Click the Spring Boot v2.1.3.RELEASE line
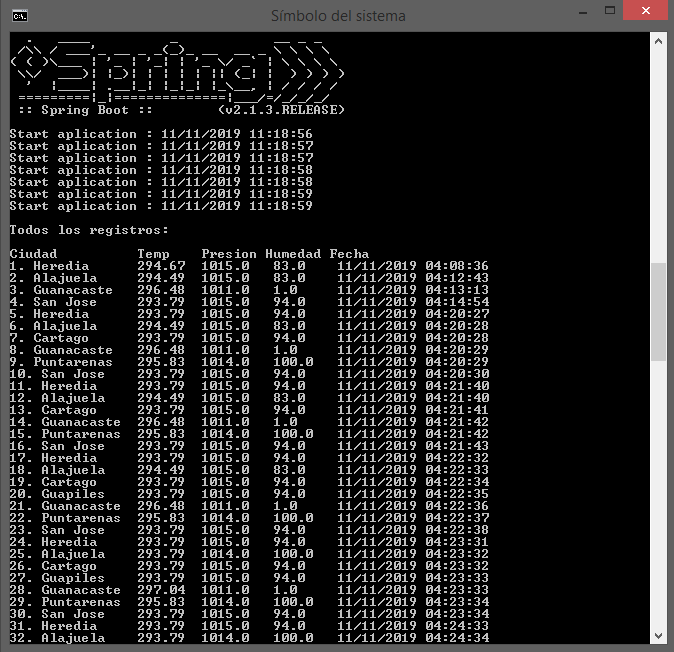 pyautogui.click(x=181, y=110)
